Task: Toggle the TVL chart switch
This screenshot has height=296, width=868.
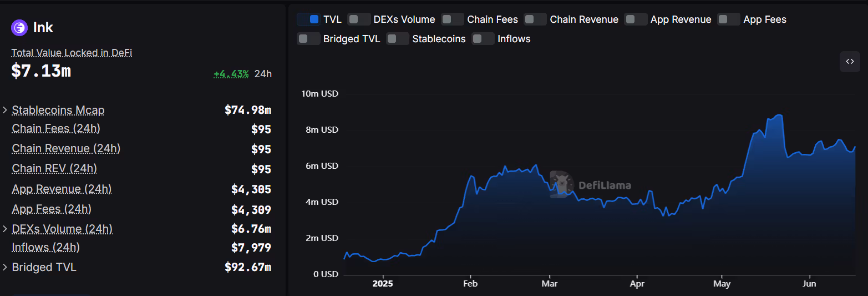Action: (x=308, y=19)
